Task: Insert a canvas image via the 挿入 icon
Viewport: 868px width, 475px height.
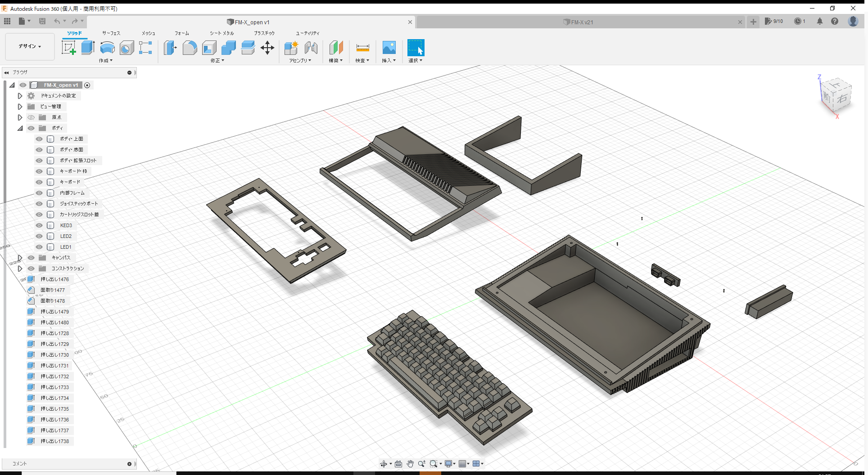Action: [x=389, y=47]
